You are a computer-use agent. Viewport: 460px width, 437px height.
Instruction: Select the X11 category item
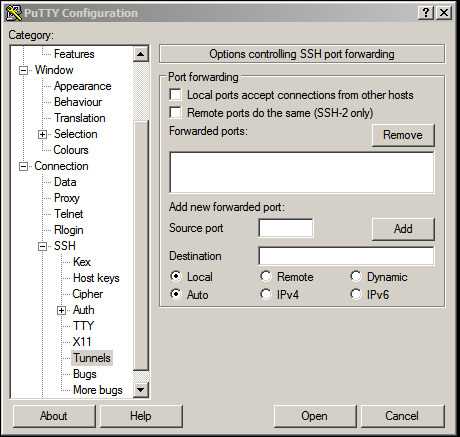coord(82,342)
